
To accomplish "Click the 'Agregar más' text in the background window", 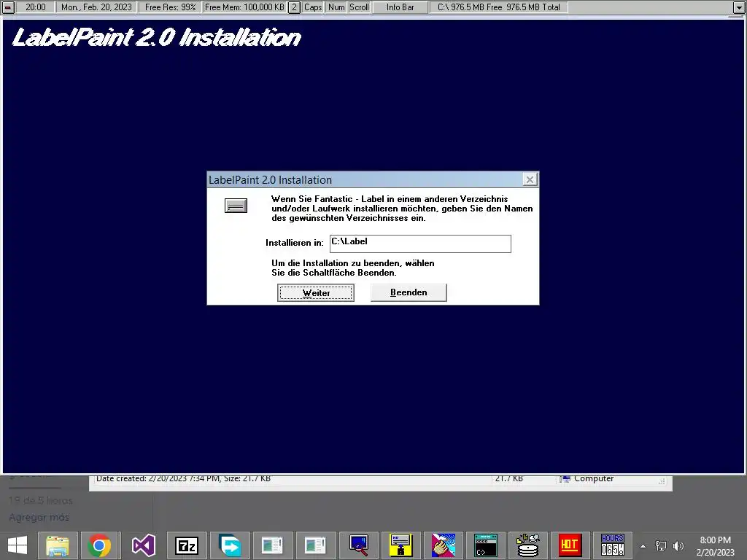I will 39,517.
